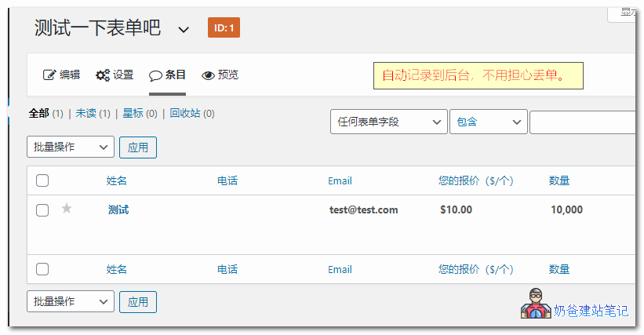Sort by 您的报价 column header

(475, 180)
